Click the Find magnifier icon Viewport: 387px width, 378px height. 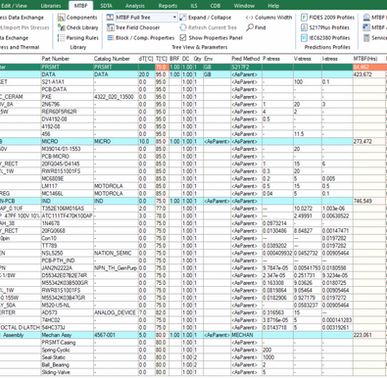click(250, 28)
